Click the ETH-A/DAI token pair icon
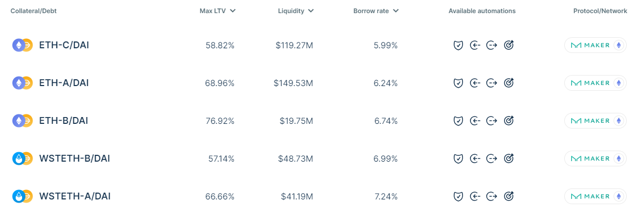The height and width of the screenshot is (222, 644). (23, 83)
